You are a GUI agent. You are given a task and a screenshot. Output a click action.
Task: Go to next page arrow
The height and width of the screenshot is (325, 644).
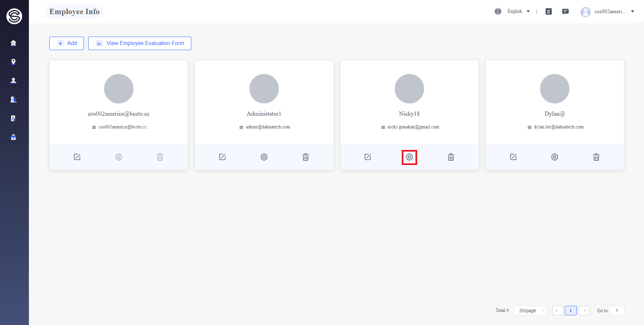(x=584, y=311)
